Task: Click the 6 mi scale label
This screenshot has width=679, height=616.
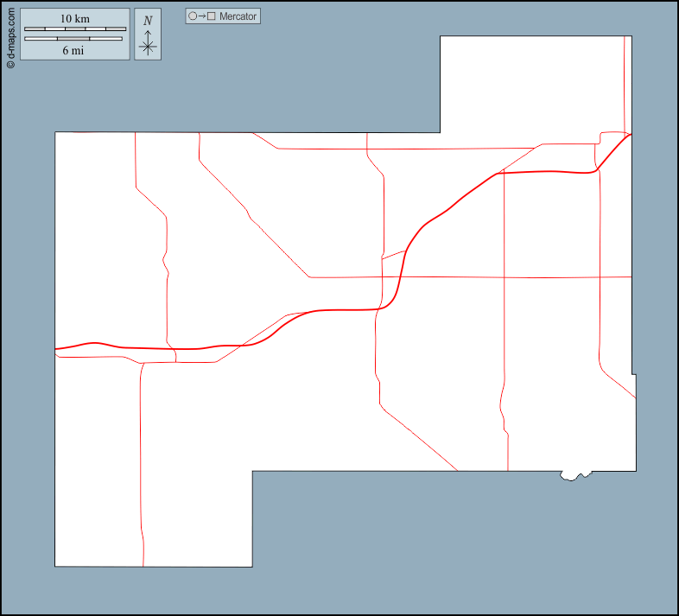Action: pyautogui.click(x=73, y=50)
